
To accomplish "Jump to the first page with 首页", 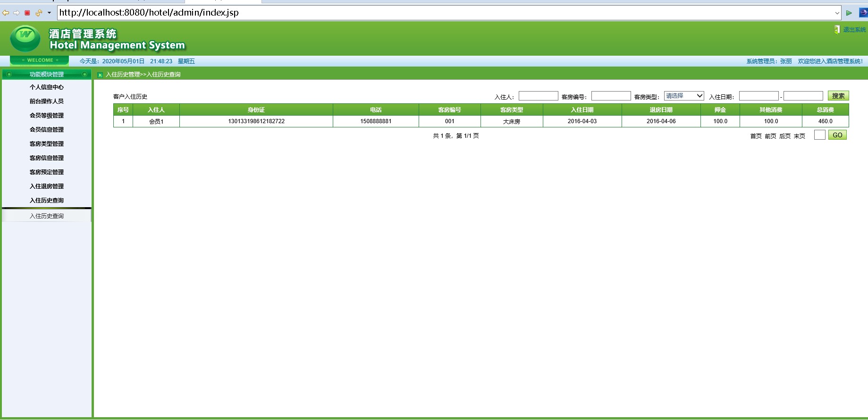I will tap(756, 136).
